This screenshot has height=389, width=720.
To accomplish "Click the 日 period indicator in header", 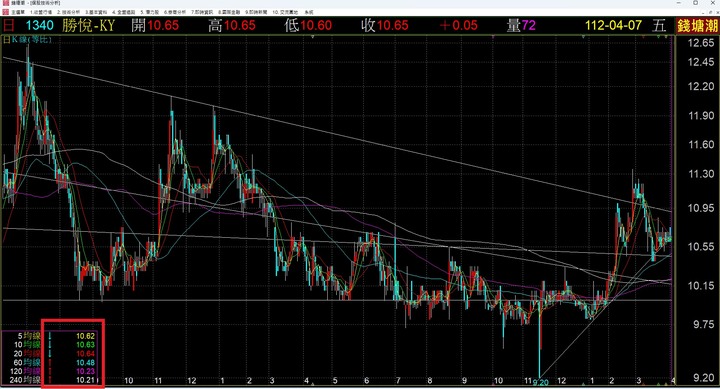I will click(x=8, y=25).
